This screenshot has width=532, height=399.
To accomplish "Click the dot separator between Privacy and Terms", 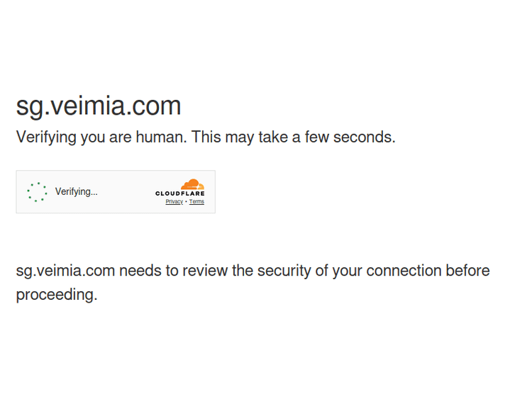I will click(x=186, y=202).
